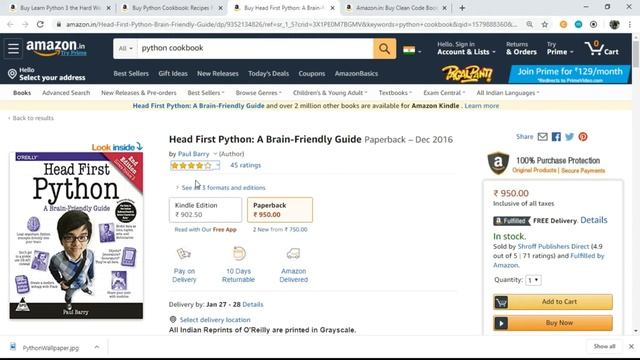Select Kindle Edition format

coord(205,210)
